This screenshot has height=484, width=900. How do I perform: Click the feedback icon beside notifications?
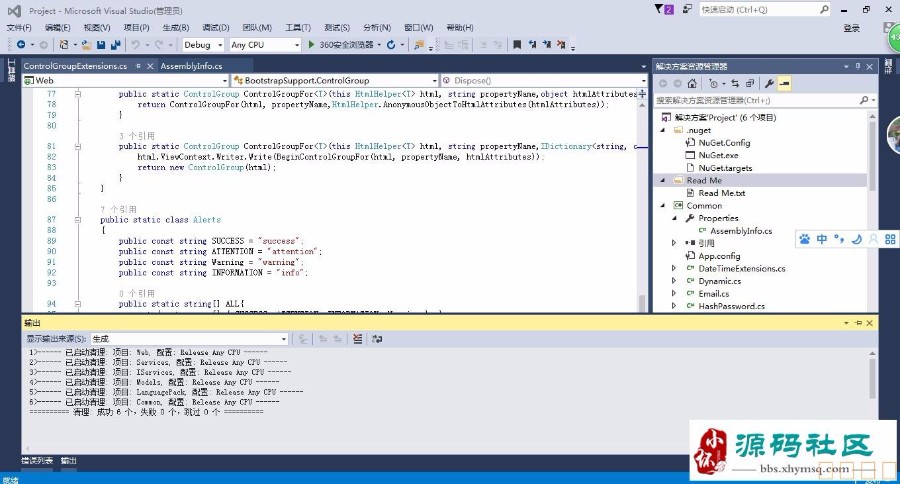[687, 9]
